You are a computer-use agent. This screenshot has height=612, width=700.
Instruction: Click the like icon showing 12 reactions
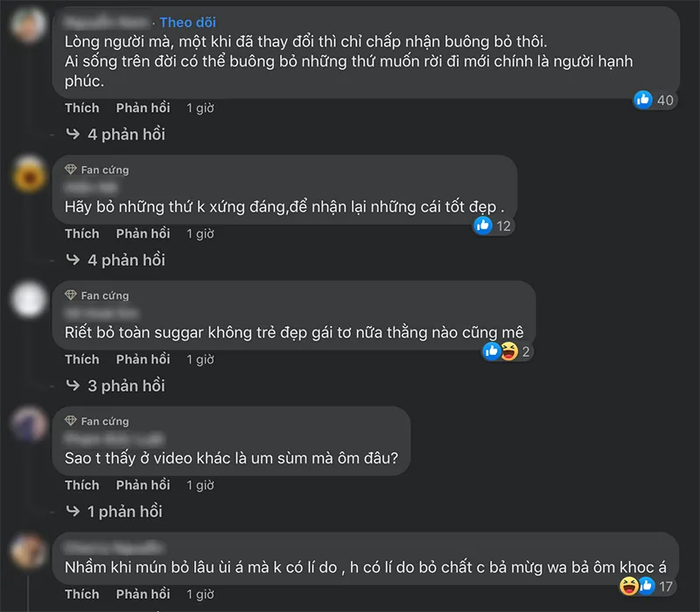coord(483,226)
